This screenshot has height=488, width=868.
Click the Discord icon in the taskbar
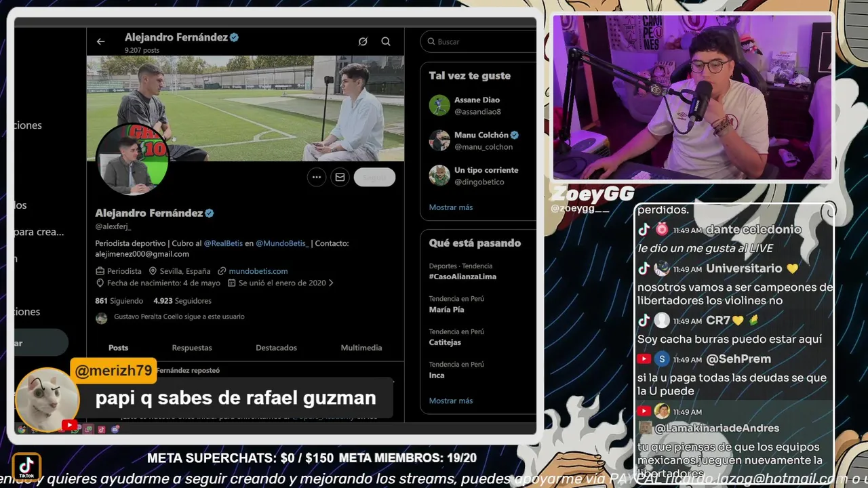[x=115, y=429]
